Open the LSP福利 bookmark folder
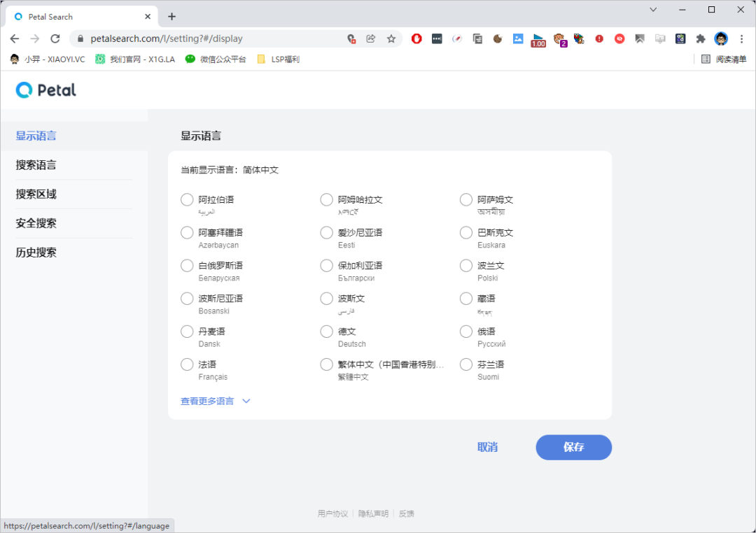 click(278, 59)
